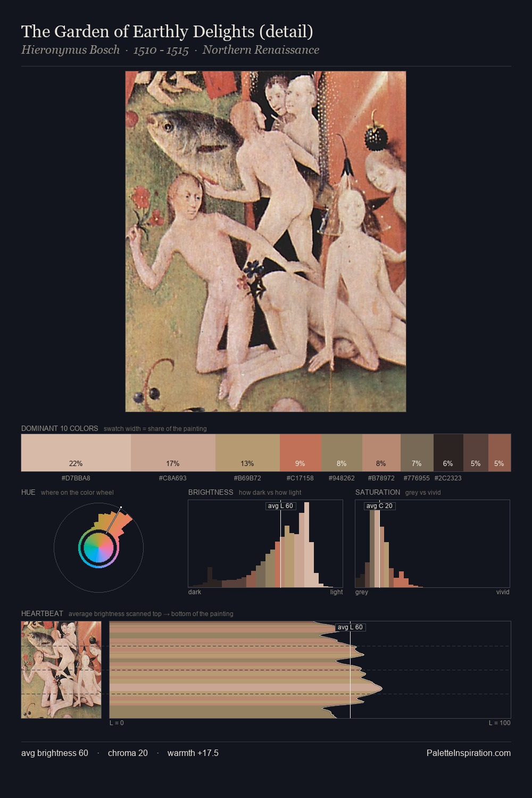Choose the 6% near-black swatch #2C2323
532x798 pixels.
448,453
